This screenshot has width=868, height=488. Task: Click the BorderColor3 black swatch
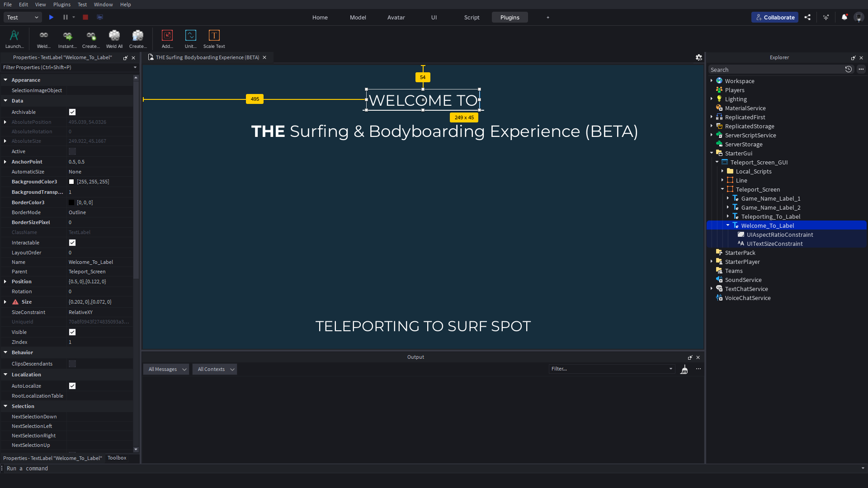click(x=71, y=202)
